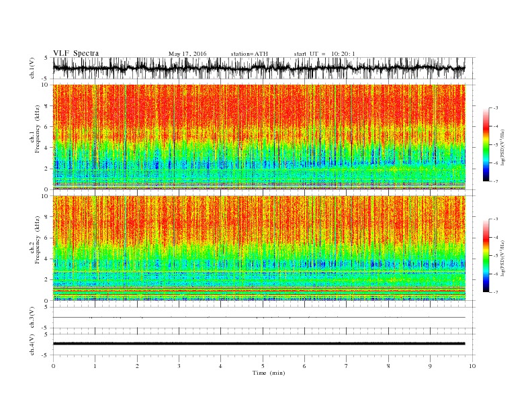Select the date text "May 17, 2016"
Image resolution: width=532 pixels, height=411 pixels.
tap(187, 54)
